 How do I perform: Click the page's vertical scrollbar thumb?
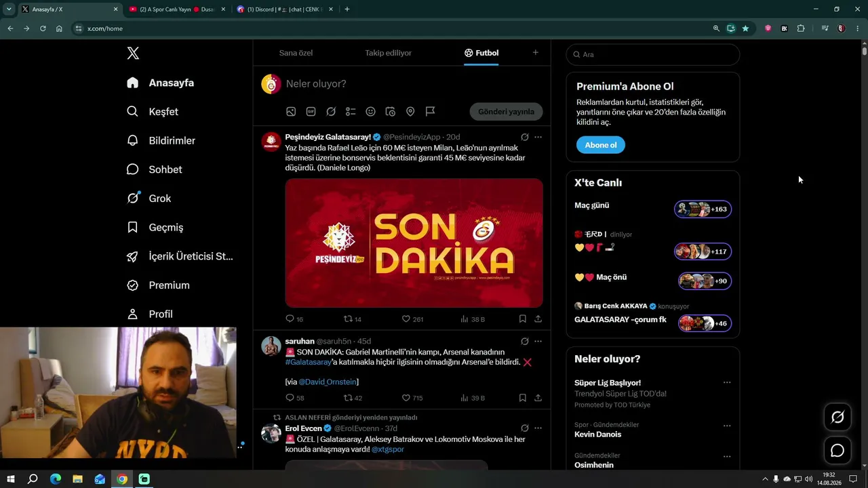pos(864,51)
